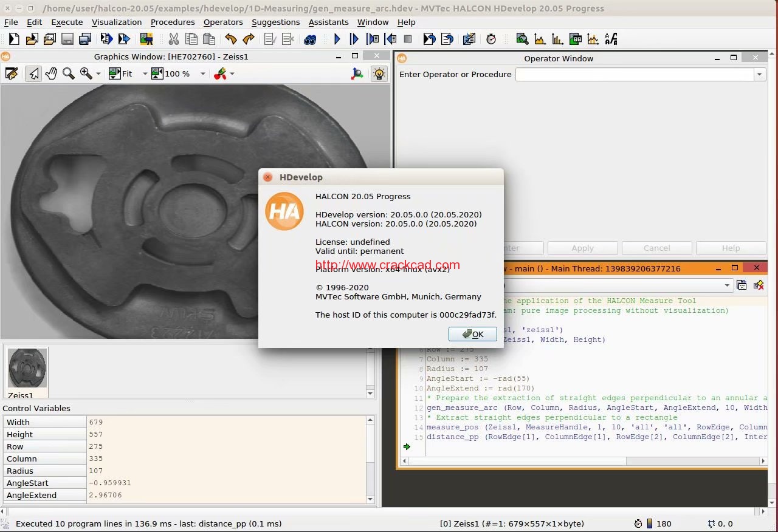Open the Procedures menu

coord(173,22)
